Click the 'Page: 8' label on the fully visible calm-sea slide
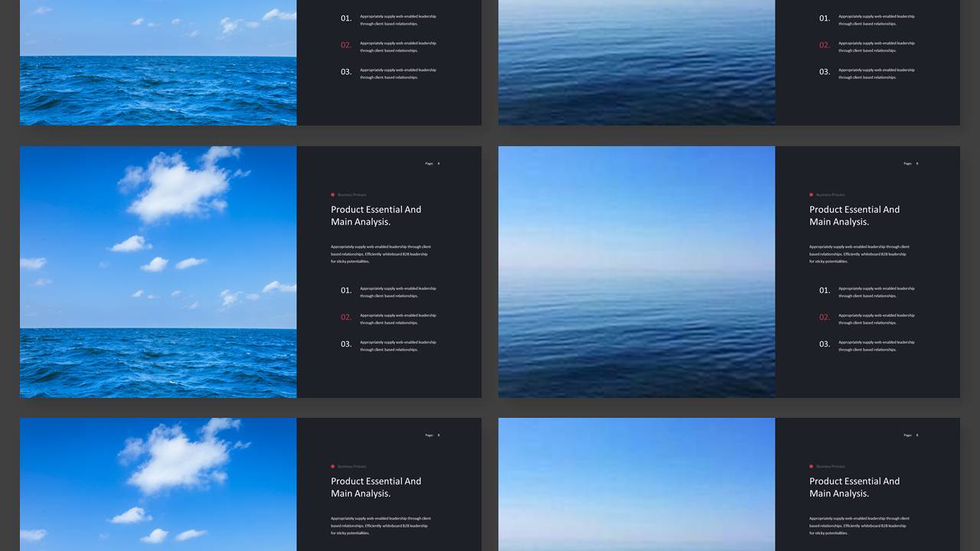Viewport: 980px width, 551px height. 911,164
